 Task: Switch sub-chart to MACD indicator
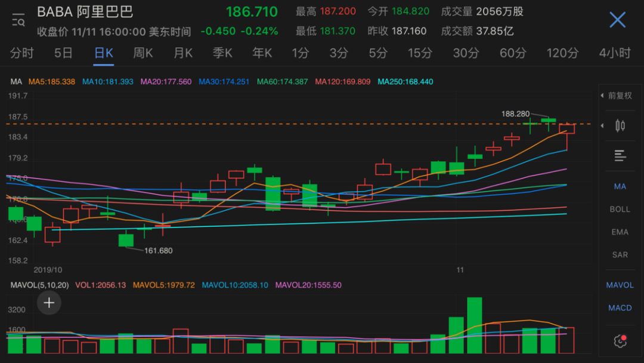coord(620,308)
